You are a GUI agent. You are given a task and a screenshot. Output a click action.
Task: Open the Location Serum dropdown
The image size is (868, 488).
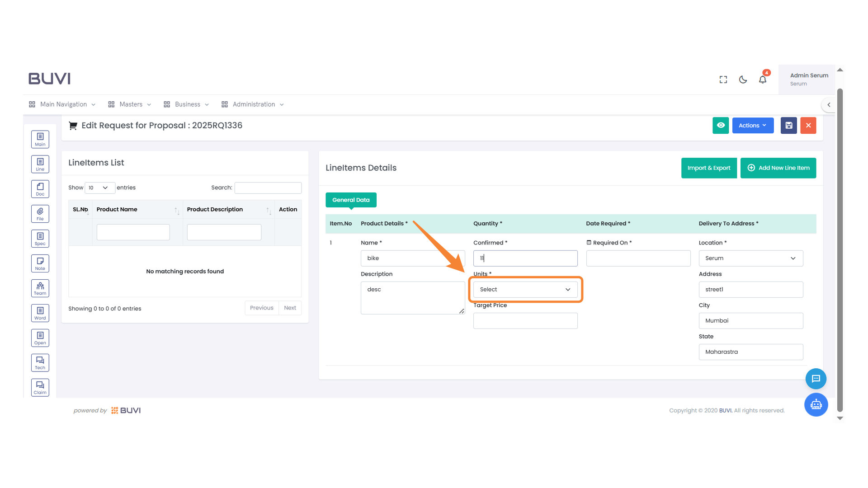(x=750, y=258)
